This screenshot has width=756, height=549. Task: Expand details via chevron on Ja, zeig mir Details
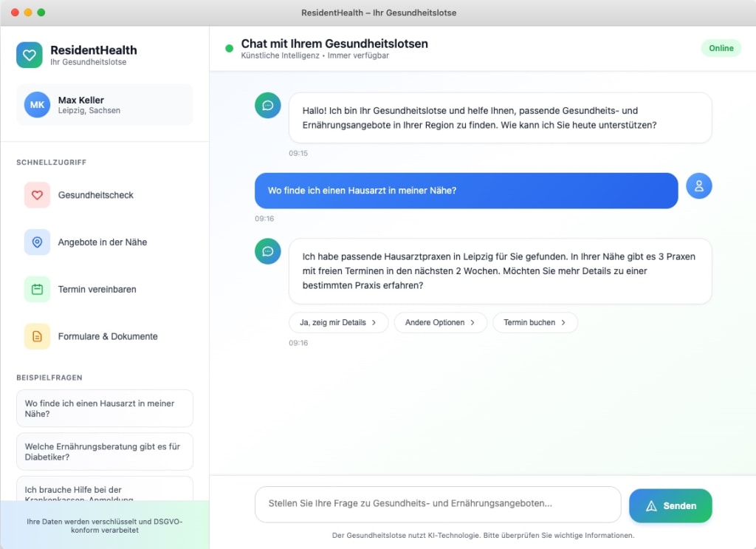tap(373, 322)
